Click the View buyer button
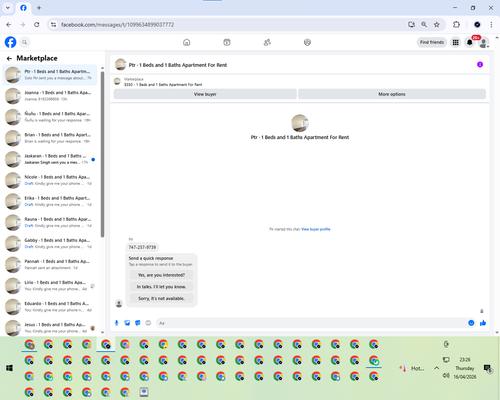500x400 pixels. (205, 94)
